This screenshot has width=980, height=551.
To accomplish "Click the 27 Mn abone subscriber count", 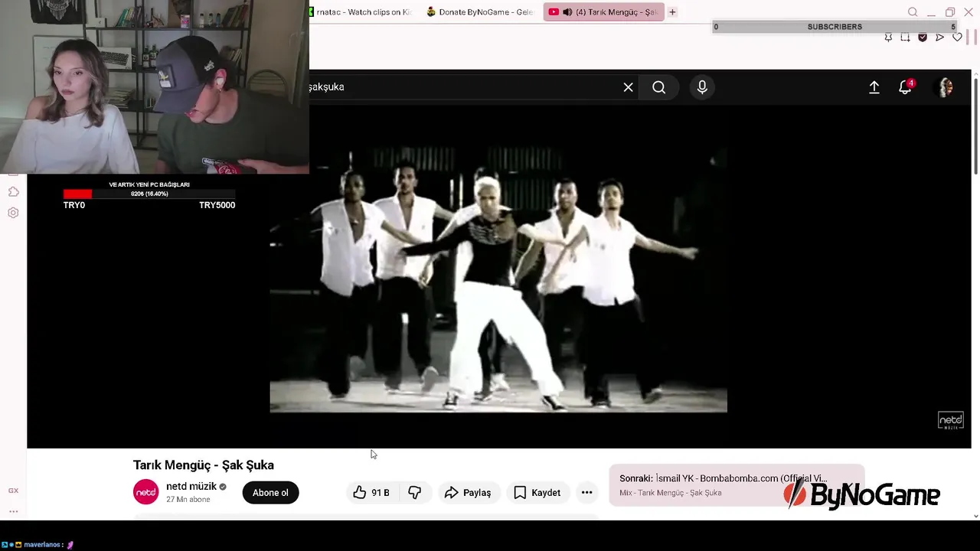I will pyautogui.click(x=188, y=500).
